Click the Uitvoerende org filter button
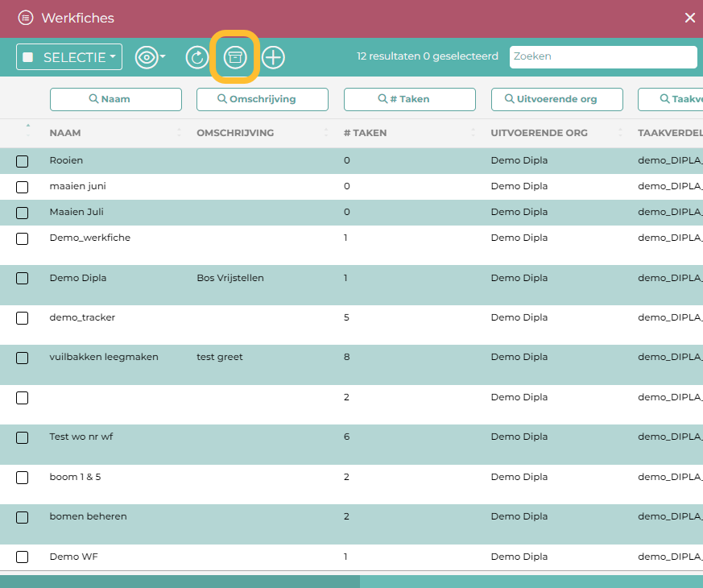Image resolution: width=703 pixels, height=588 pixels. click(x=556, y=99)
